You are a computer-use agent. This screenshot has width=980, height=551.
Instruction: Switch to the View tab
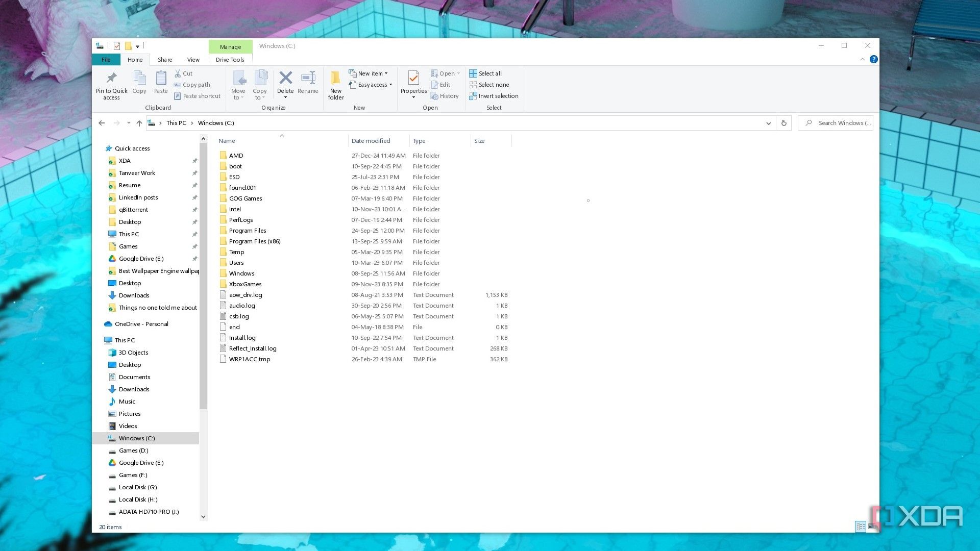193,60
